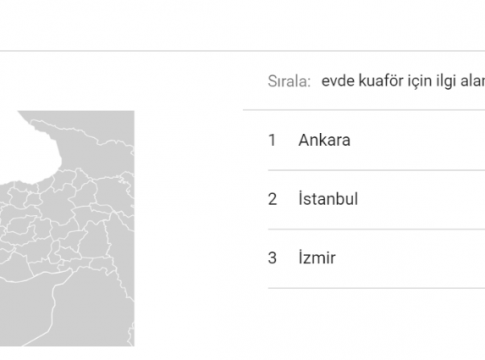This screenshot has height=360, width=485.
Task: Click rank number 2 beside İstanbul
Action: pyautogui.click(x=272, y=199)
